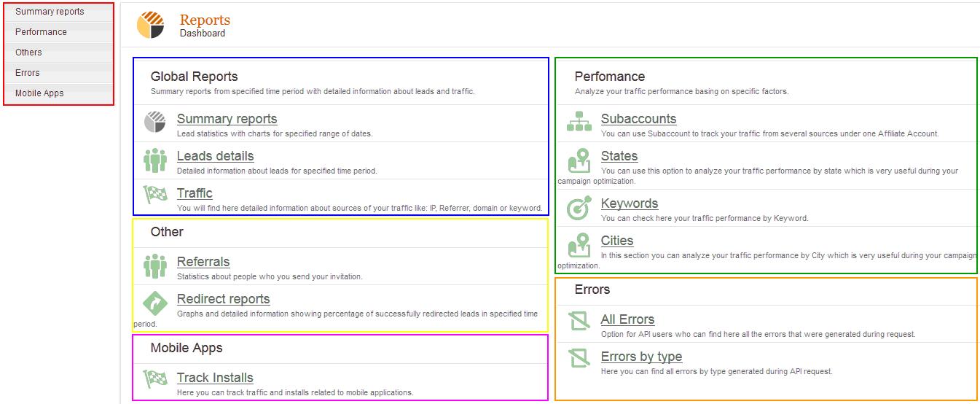The height and width of the screenshot is (404, 980).
Task: Click the Reports pie chart logo icon
Action: click(150, 25)
